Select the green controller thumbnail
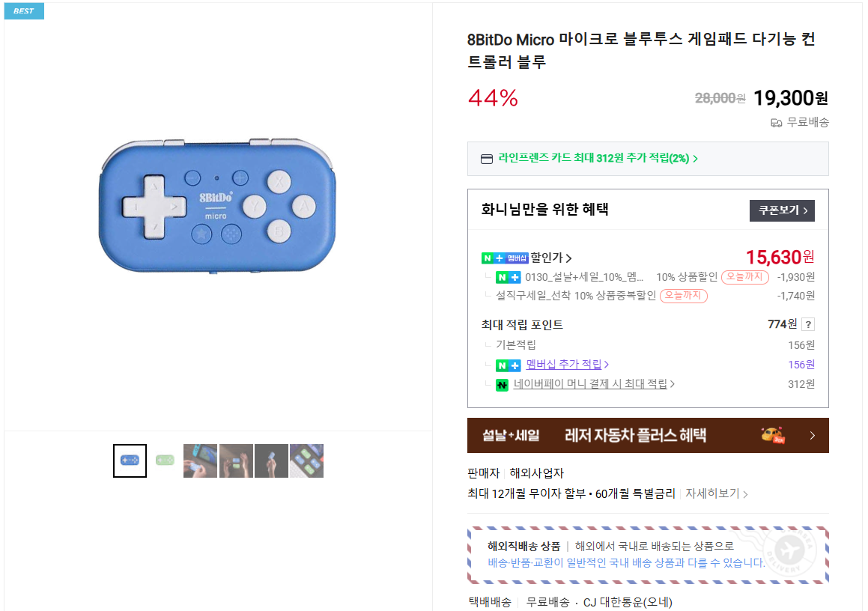 [x=165, y=460]
